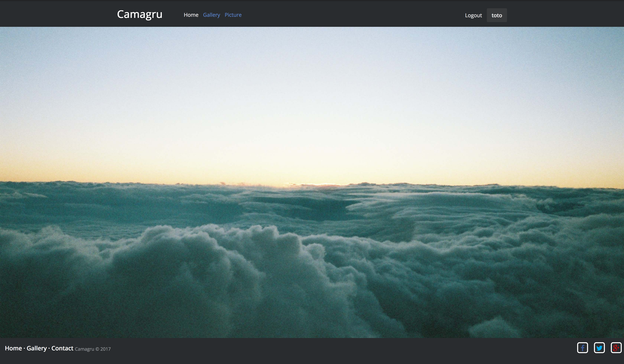Image resolution: width=624 pixels, height=364 pixels.
Task: Follow the footer Gallery link
Action: point(37,348)
